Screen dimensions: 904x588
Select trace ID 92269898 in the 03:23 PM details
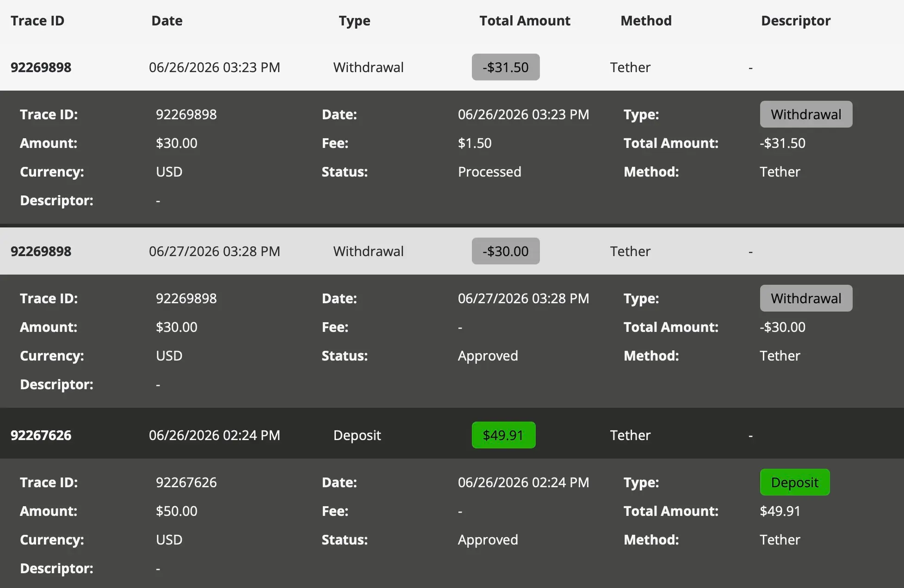[x=186, y=115]
